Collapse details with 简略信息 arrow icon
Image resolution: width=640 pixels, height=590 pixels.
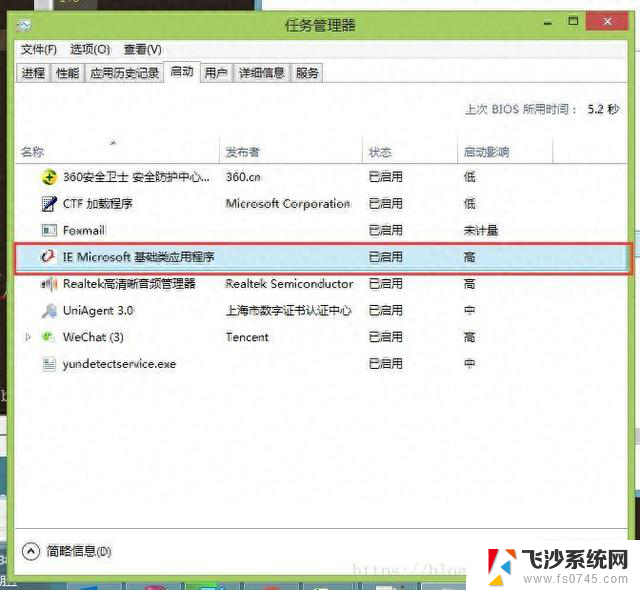click(31, 551)
